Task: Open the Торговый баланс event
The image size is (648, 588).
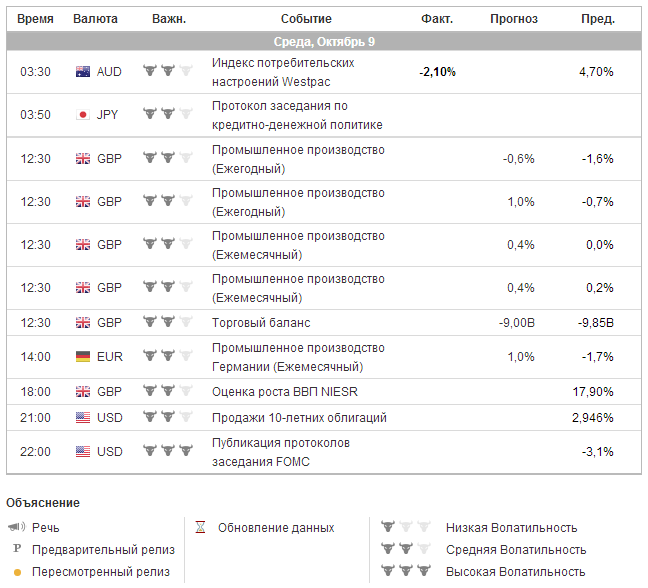Action: pos(261,323)
